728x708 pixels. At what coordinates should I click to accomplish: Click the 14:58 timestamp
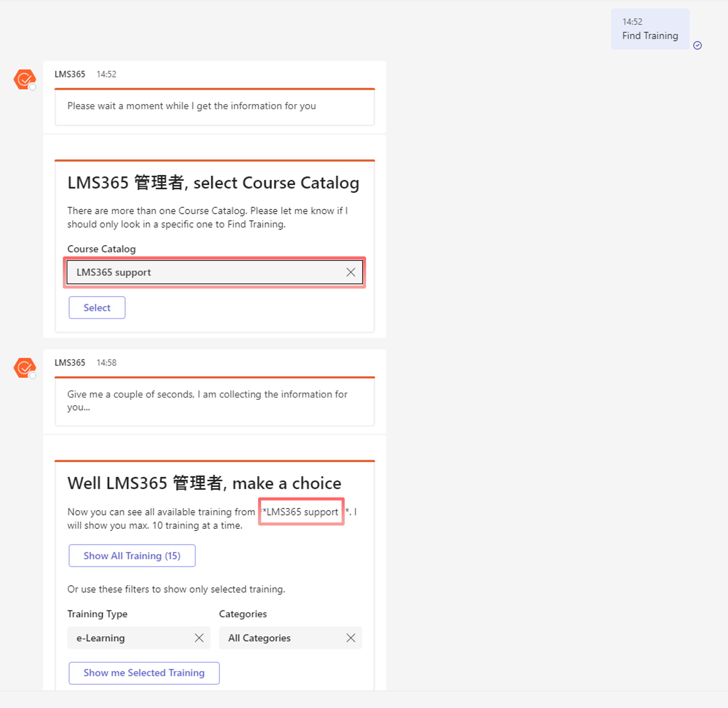[106, 363]
